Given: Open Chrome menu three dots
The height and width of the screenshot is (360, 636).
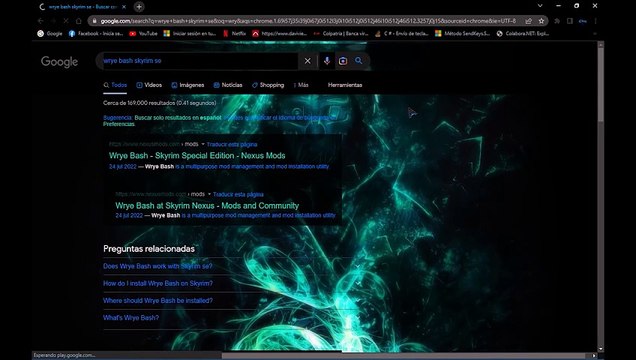Looking at the screenshot, I should (595, 21).
